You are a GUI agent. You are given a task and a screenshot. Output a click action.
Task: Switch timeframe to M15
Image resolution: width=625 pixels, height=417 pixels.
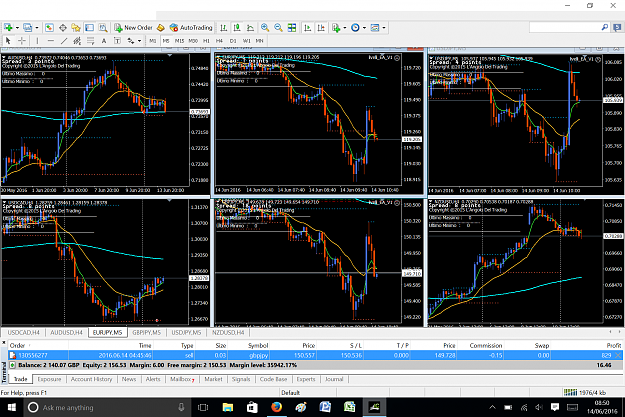179,41
